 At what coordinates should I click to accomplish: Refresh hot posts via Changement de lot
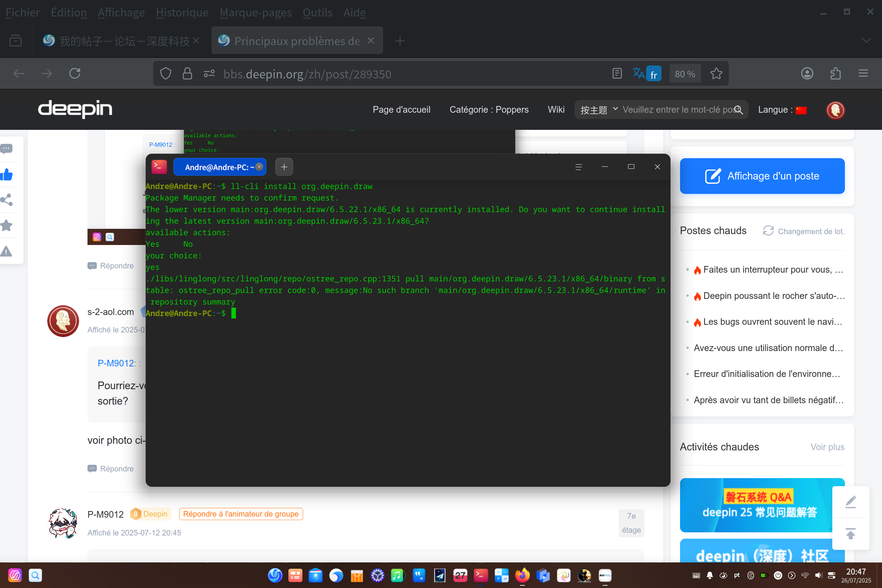(803, 231)
